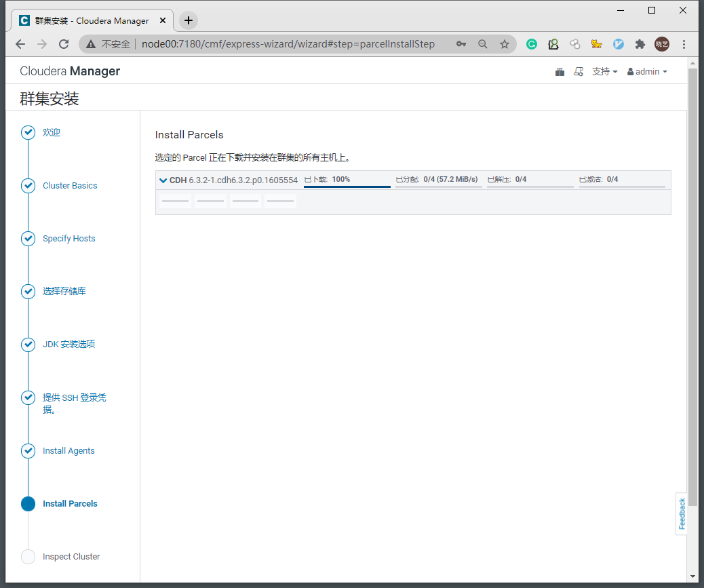This screenshot has width=704, height=588.
Task: Click the 已分配 0/4 progress bar
Action: [439, 187]
